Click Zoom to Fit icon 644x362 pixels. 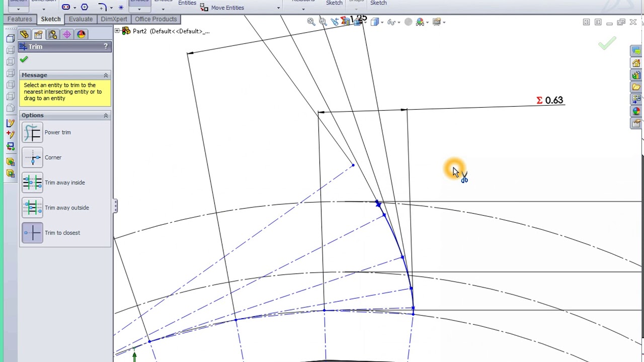311,22
